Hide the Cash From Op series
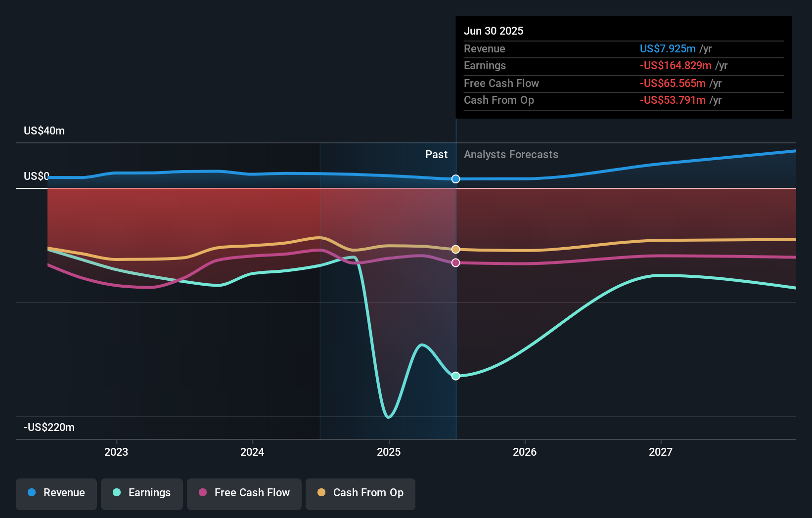 (x=360, y=493)
